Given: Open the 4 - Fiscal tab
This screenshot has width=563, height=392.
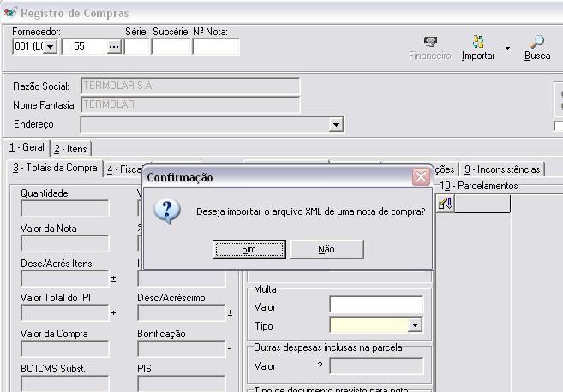Looking at the screenshot, I should pyautogui.click(x=124, y=169).
